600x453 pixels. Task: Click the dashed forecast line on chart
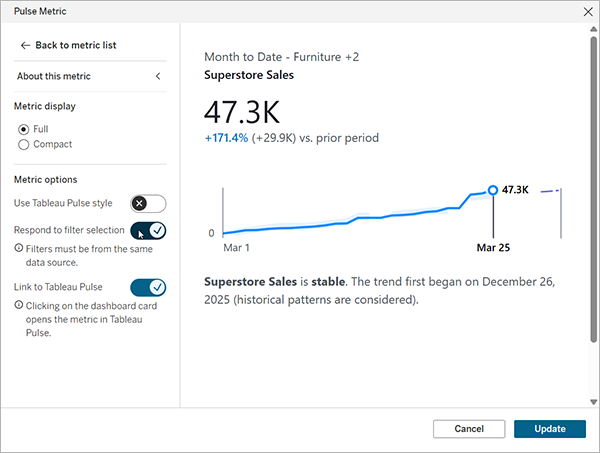549,190
